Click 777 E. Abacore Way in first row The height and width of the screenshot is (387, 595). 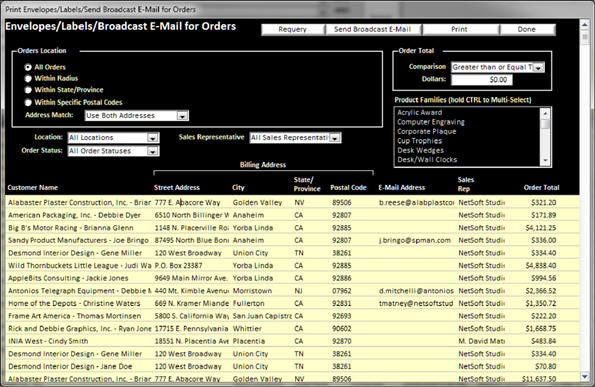pyautogui.click(x=187, y=203)
